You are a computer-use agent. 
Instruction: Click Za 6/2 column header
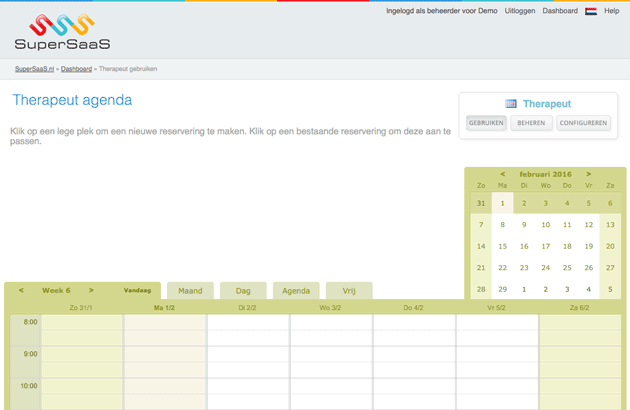point(579,308)
